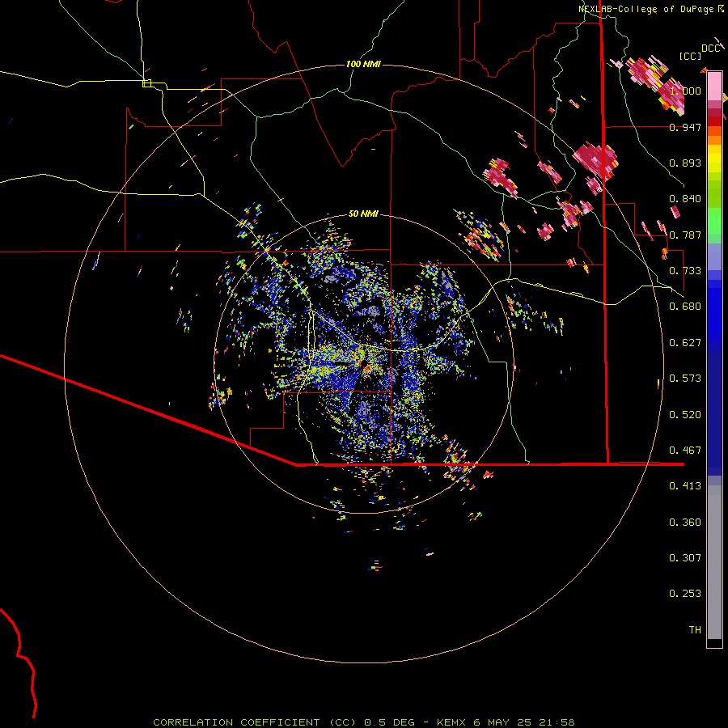
Task: Click the [CC] product label
Action: (x=690, y=56)
